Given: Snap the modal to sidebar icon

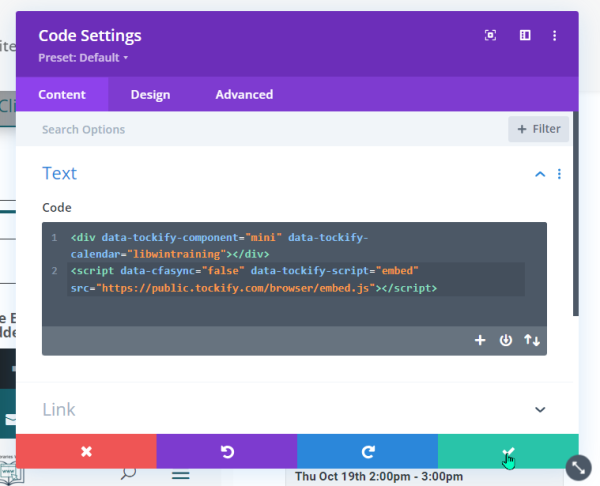Looking at the screenshot, I should tap(525, 35).
